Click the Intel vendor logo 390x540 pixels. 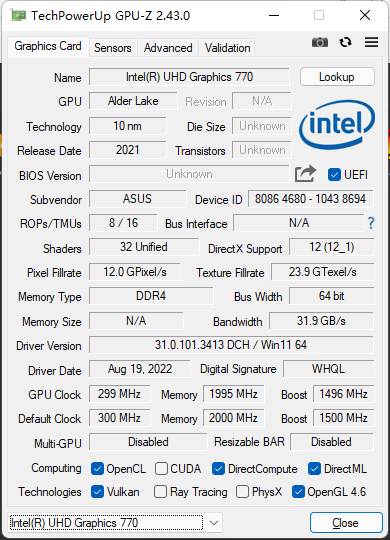(x=337, y=125)
